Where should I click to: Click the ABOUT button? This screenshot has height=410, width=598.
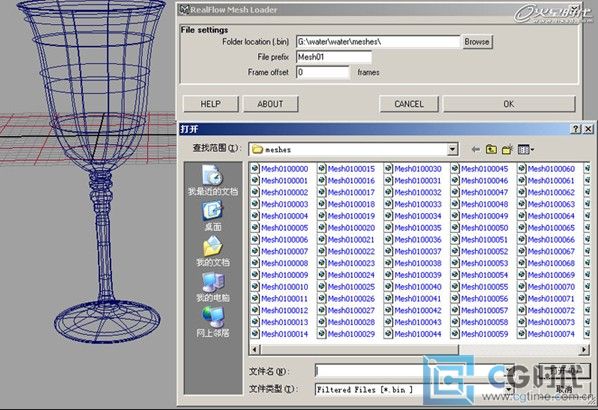point(270,104)
